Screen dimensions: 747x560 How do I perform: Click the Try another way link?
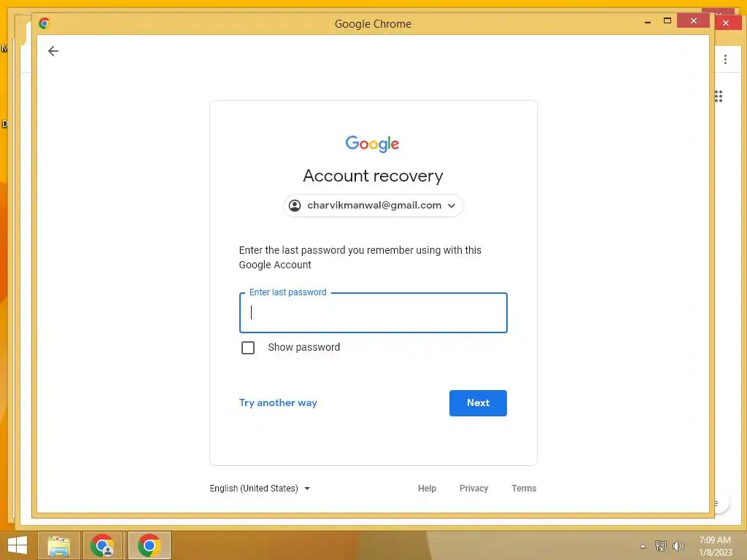click(x=278, y=402)
